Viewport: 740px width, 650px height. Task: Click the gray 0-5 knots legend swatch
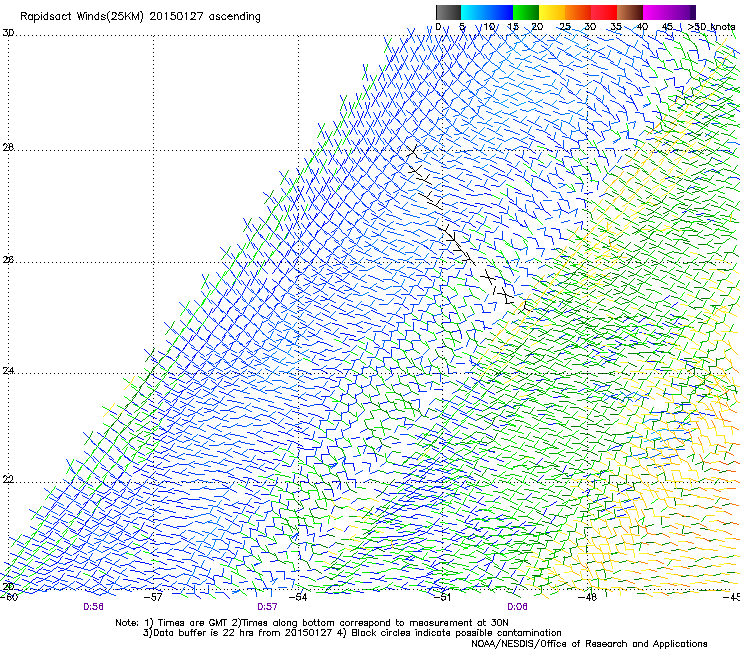point(448,12)
